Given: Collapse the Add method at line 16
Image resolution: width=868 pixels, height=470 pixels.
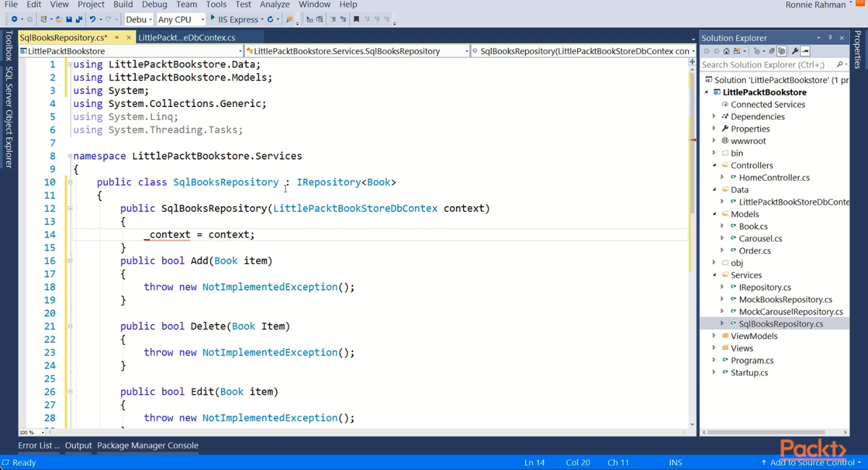Looking at the screenshot, I should click(70, 261).
